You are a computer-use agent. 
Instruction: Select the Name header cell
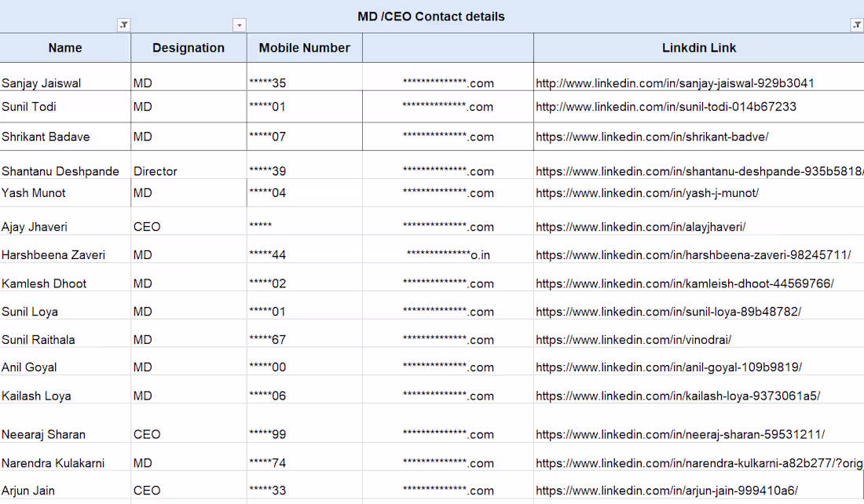point(65,48)
